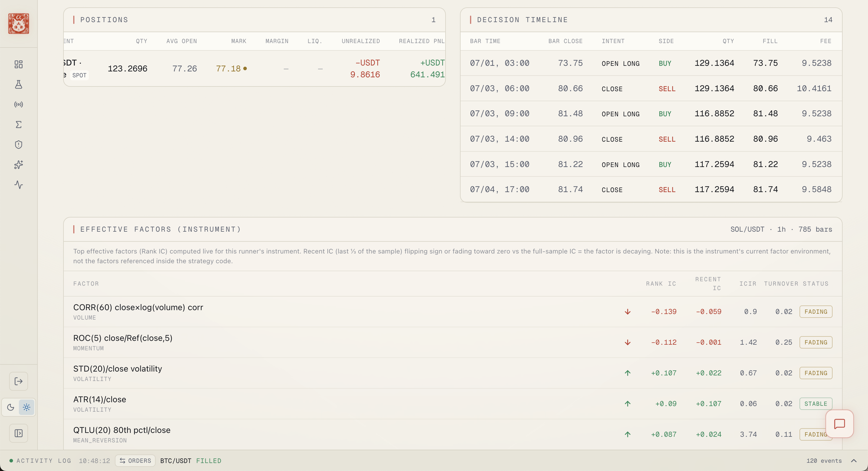Screen dimensions: 868x471
Task: Click the ORDERS tag in activity log
Action: (136, 461)
